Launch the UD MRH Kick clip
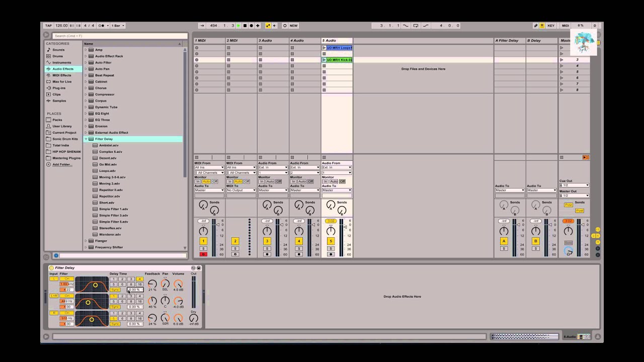Screen dimensions: 644x362 click(324, 60)
